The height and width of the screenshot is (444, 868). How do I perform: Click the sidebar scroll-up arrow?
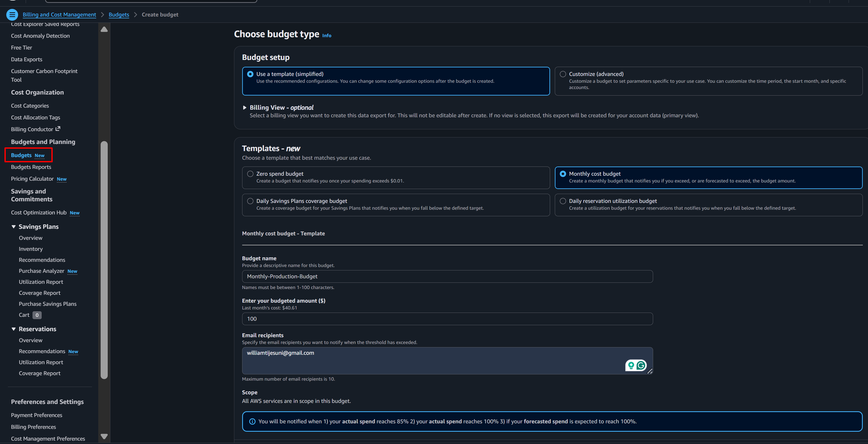tap(104, 29)
